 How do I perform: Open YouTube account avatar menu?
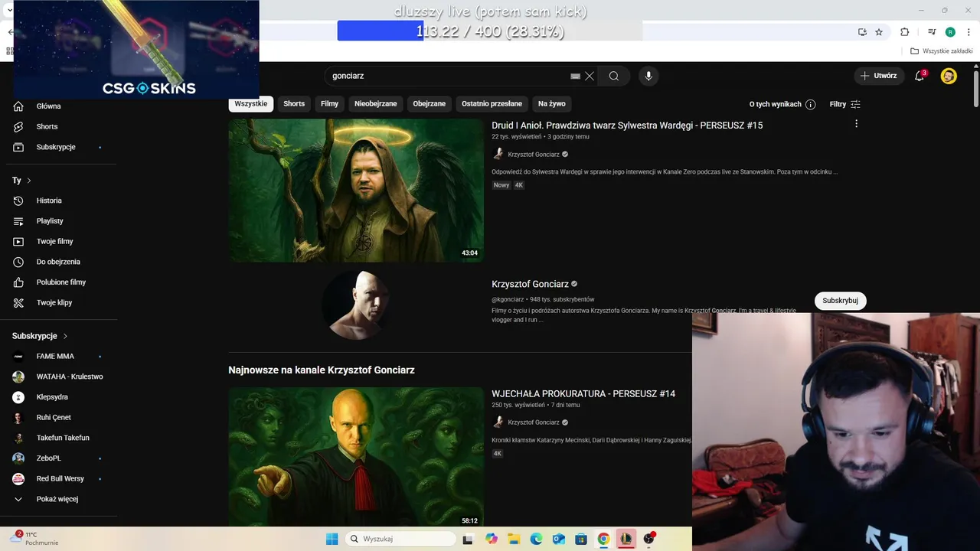(949, 76)
